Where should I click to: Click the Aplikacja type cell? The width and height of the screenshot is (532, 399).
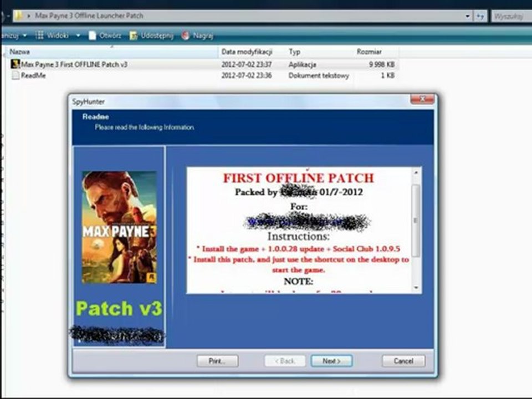(303, 64)
